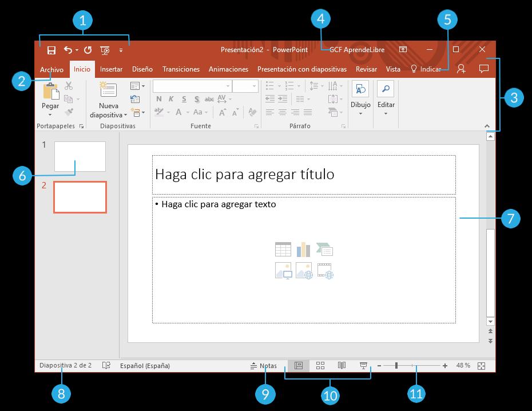Image resolution: width=532 pixels, height=411 pixels.
Task: Start presentation from beginning icon in title bar
Action: (x=105, y=50)
